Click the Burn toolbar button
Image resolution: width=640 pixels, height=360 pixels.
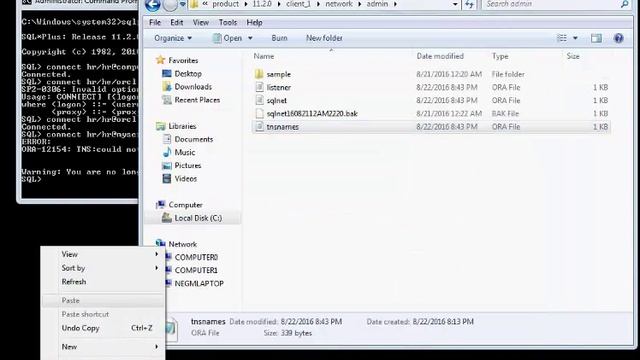click(279, 38)
